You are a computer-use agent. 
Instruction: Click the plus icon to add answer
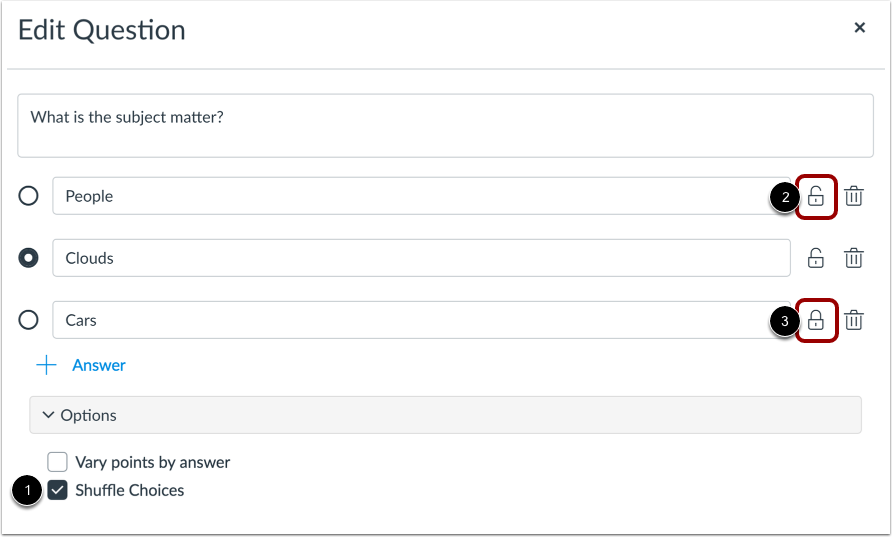tap(47, 365)
